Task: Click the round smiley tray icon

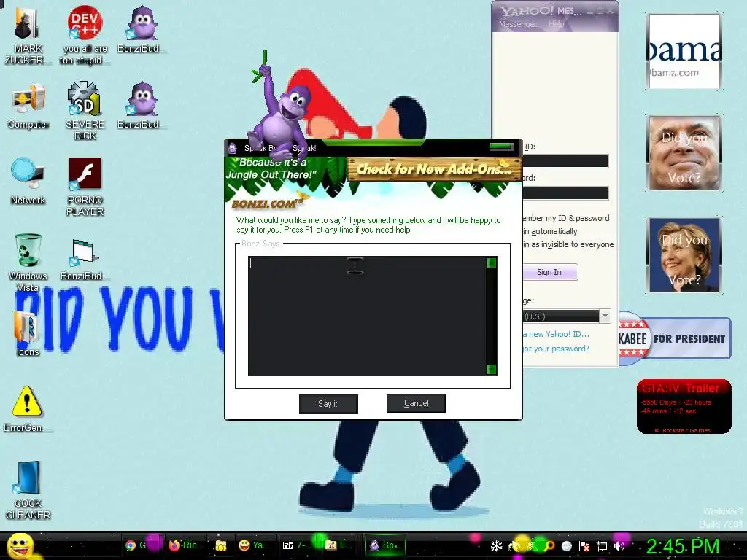Action: pos(566,546)
